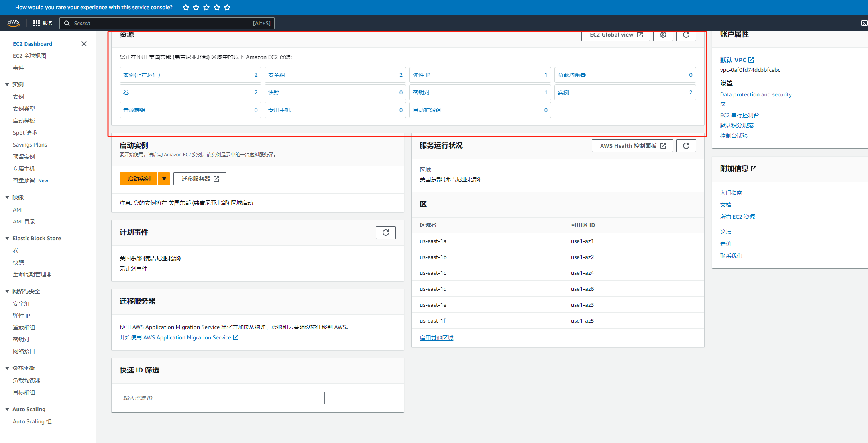This screenshot has width=868, height=443.
Task: Click the 计划事件 refresh icon
Action: [x=385, y=233]
